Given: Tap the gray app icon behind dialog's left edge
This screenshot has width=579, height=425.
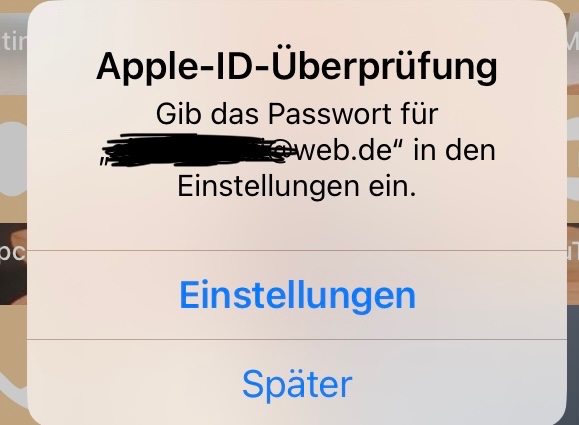Looking at the screenshot, I should [14, 159].
